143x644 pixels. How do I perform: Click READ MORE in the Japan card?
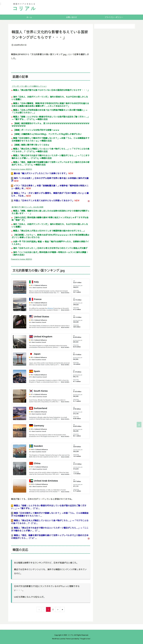tap(65, 365)
